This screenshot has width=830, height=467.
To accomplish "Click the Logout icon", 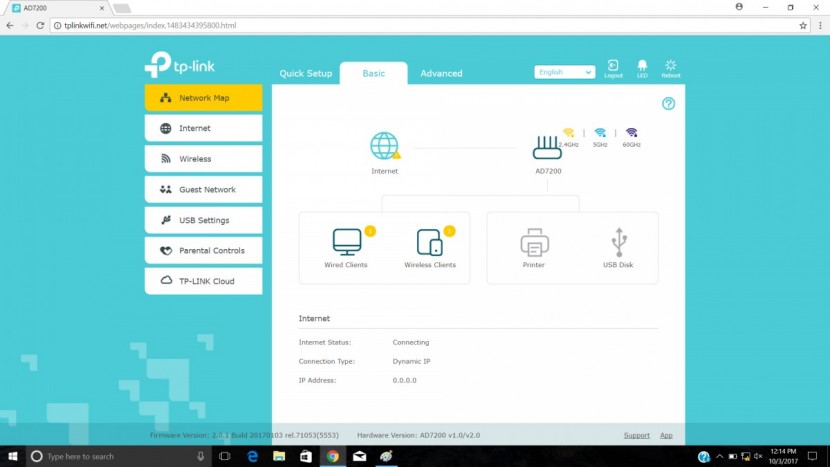I will click(x=613, y=68).
